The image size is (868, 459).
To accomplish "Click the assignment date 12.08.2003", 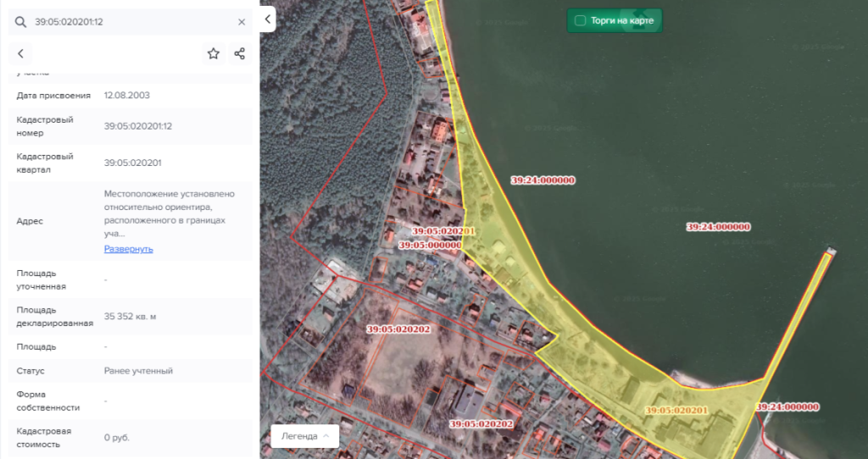I will pyautogui.click(x=127, y=95).
